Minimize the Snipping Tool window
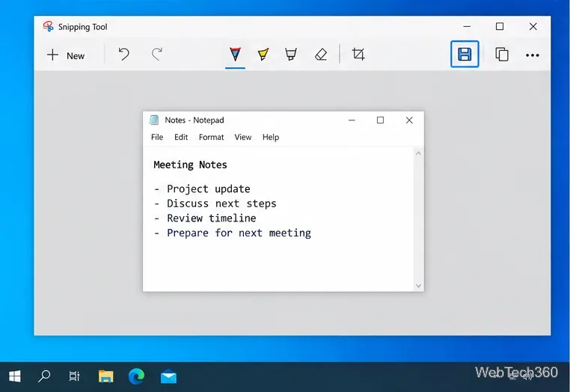The width and height of the screenshot is (570, 392). click(x=467, y=26)
